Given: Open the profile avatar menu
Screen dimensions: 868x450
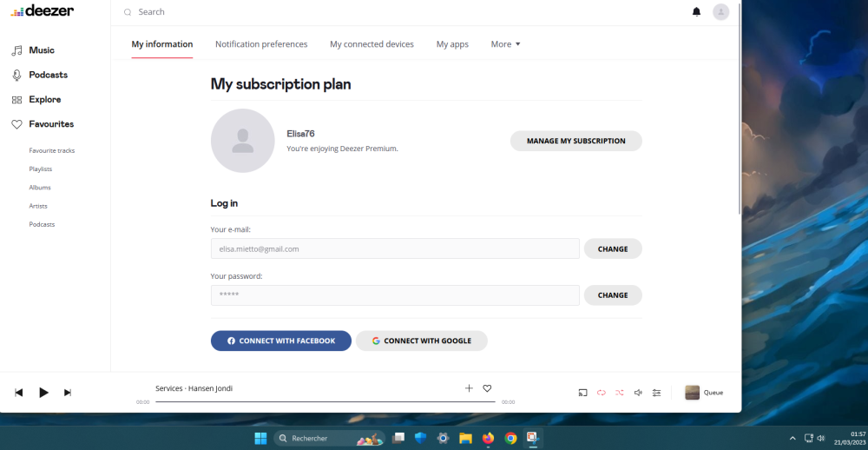Looking at the screenshot, I should [720, 12].
